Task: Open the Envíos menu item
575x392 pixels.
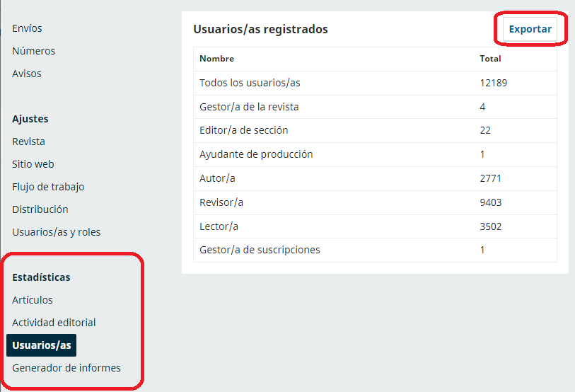Action: coord(27,28)
